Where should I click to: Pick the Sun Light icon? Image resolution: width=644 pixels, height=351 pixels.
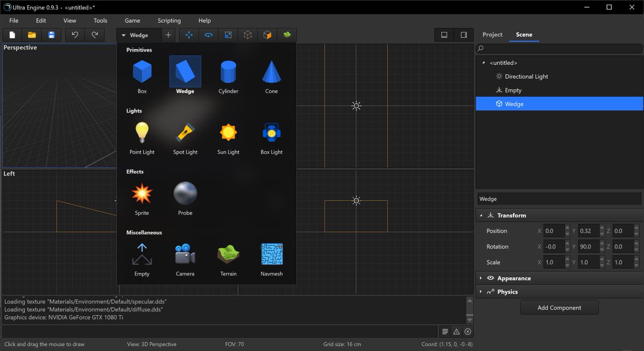click(x=228, y=132)
